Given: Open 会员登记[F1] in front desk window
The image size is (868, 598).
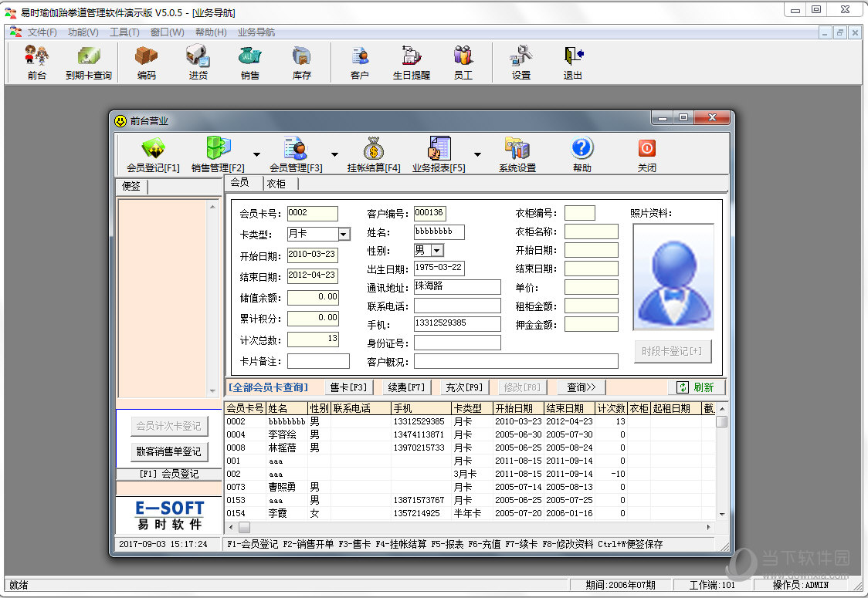Looking at the screenshot, I should (x=154, y=155).
